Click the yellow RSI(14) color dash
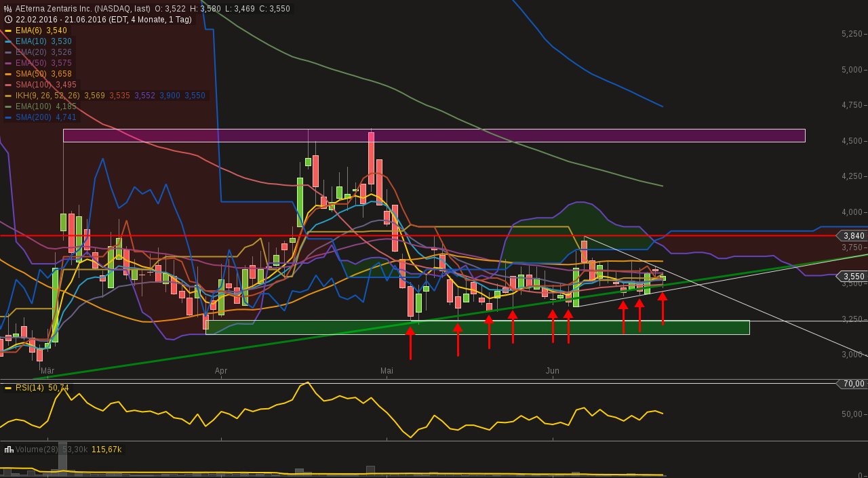This screenshot has height=478, width=868. click(8, 388)
